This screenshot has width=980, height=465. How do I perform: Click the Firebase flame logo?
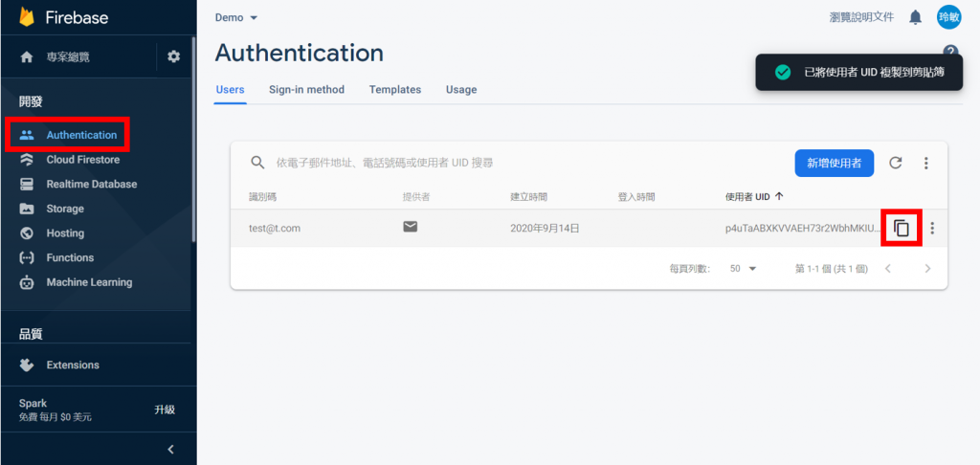[x=26, y=17]
